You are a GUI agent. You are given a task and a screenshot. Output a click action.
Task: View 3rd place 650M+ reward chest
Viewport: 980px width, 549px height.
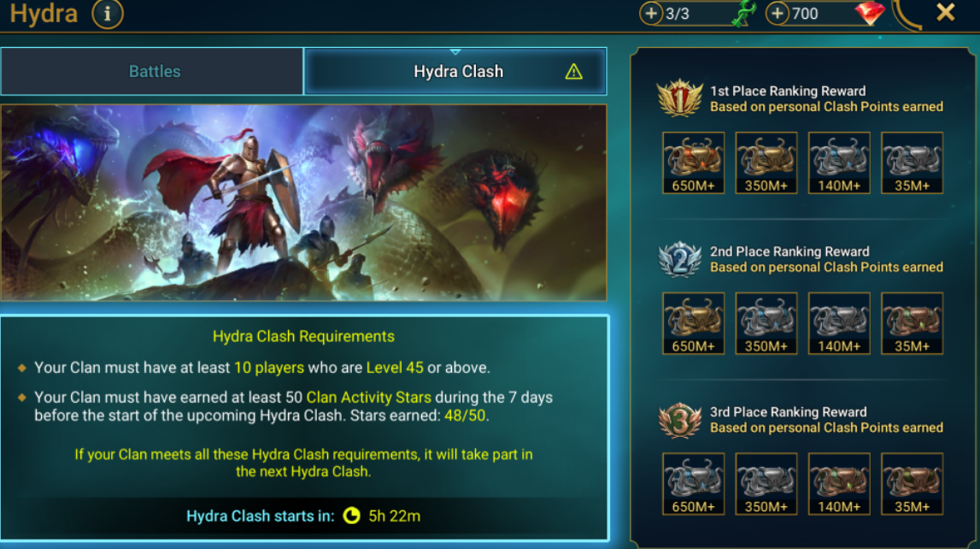pyautogui.click(x=693, y=484)
